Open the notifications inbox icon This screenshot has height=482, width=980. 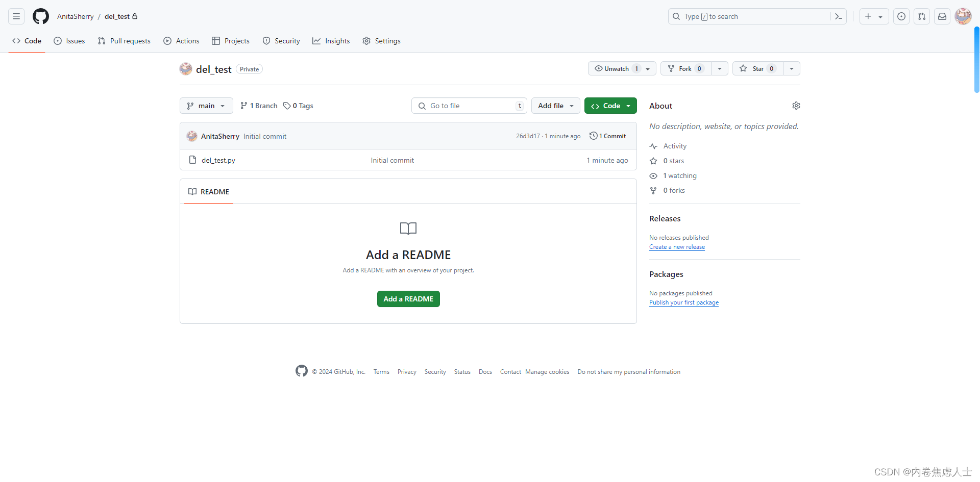pos(942,16)
